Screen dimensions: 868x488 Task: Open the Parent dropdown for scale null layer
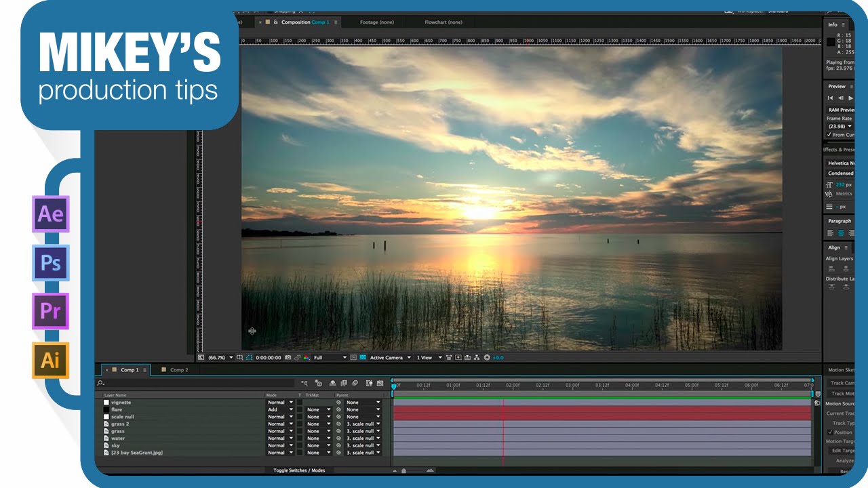pos(363,417)
